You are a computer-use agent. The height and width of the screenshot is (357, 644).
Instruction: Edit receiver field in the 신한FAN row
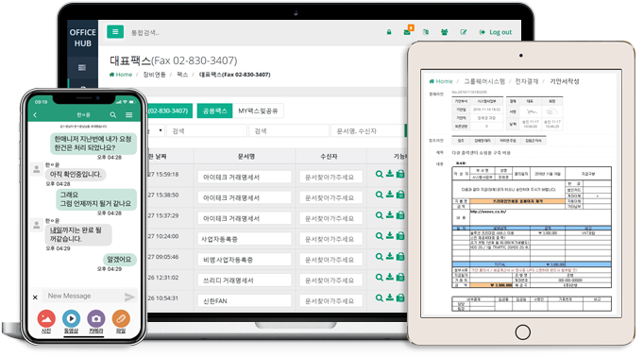tap(330, 300)
